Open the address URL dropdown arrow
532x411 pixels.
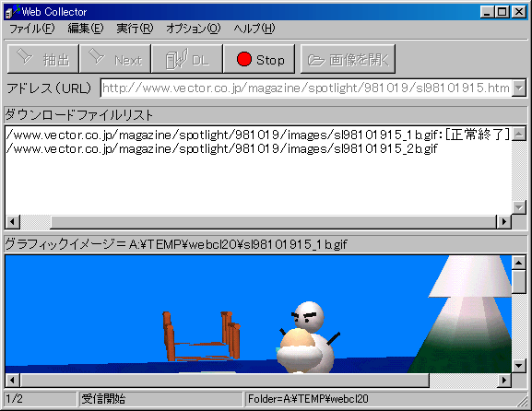click(519, 88)
